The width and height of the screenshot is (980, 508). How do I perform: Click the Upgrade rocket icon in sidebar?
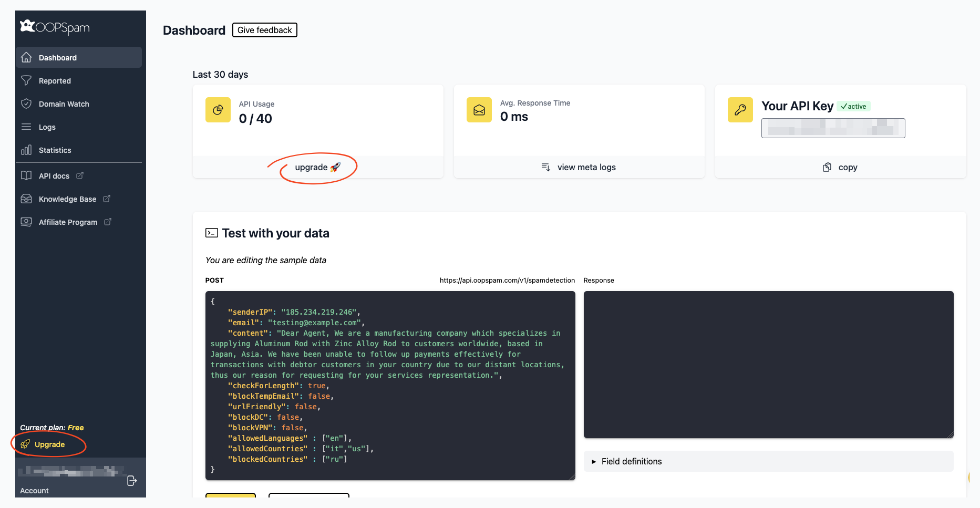(25, 444)
